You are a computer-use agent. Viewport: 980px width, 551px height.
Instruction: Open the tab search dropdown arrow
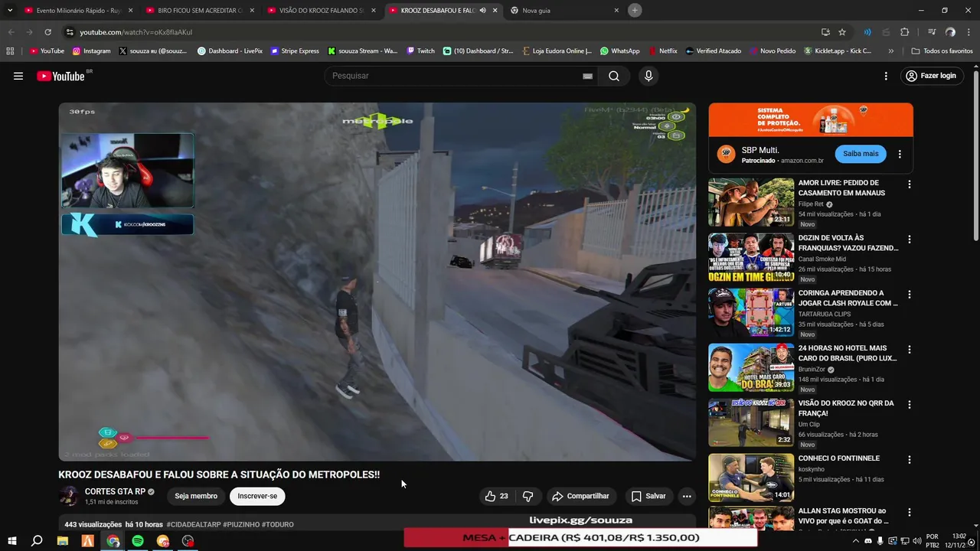[x=10, y=10]
